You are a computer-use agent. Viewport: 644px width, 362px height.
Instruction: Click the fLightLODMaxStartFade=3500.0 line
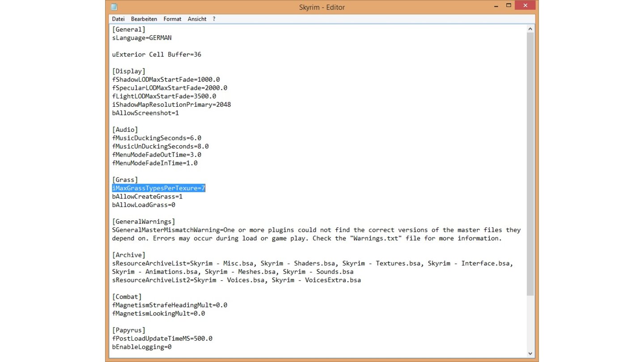tap(164, 97)
